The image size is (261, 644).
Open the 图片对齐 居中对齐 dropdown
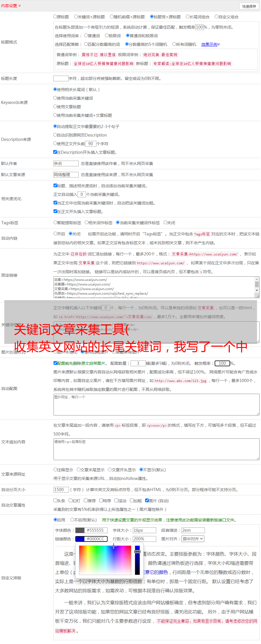pos(193,539)
